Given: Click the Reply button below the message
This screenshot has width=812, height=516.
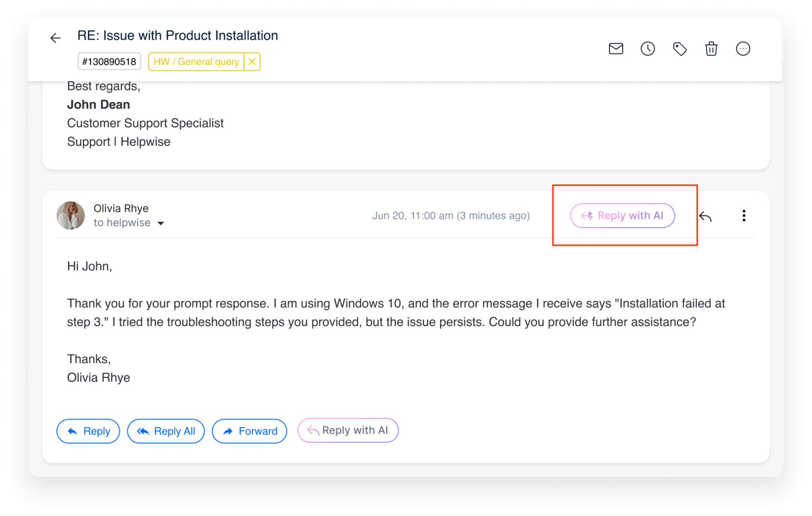Looking at the screenshot, I should tap(88, 431).
